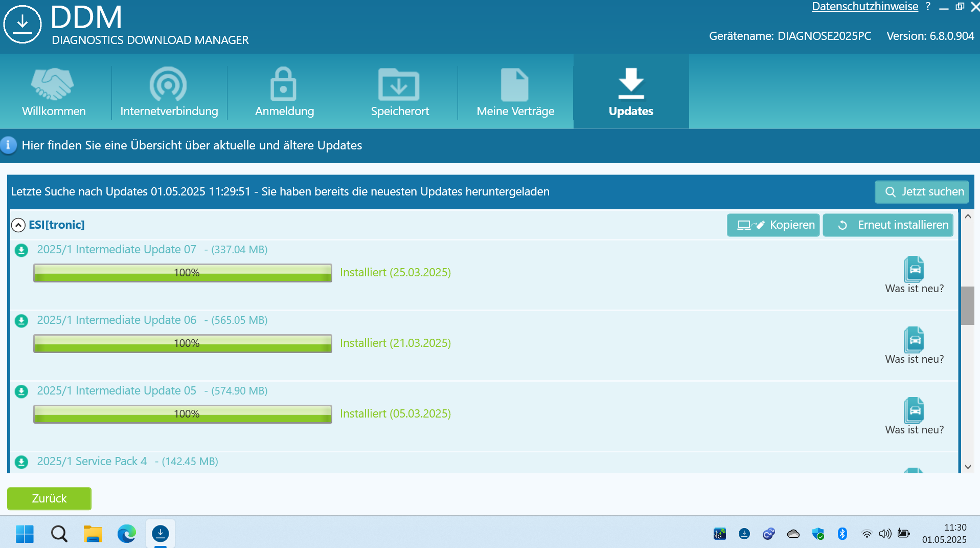Click the Version 6.8.0.904 text
Screen dimensions: 980x548
tap(930, 36)
